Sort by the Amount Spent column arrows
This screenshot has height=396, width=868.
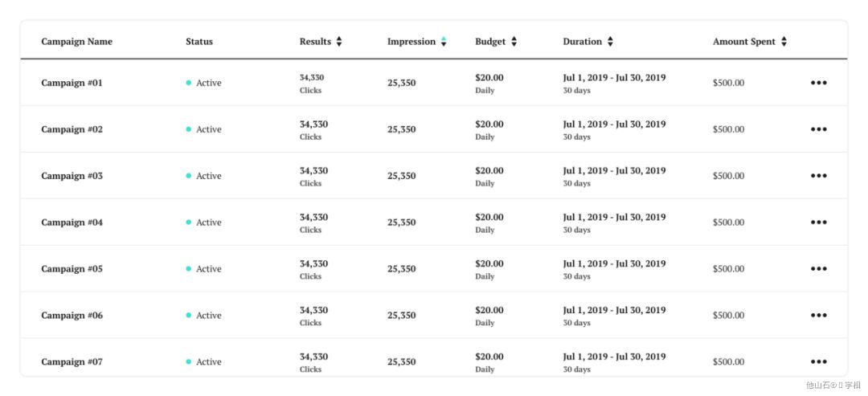tap(784, 42)
